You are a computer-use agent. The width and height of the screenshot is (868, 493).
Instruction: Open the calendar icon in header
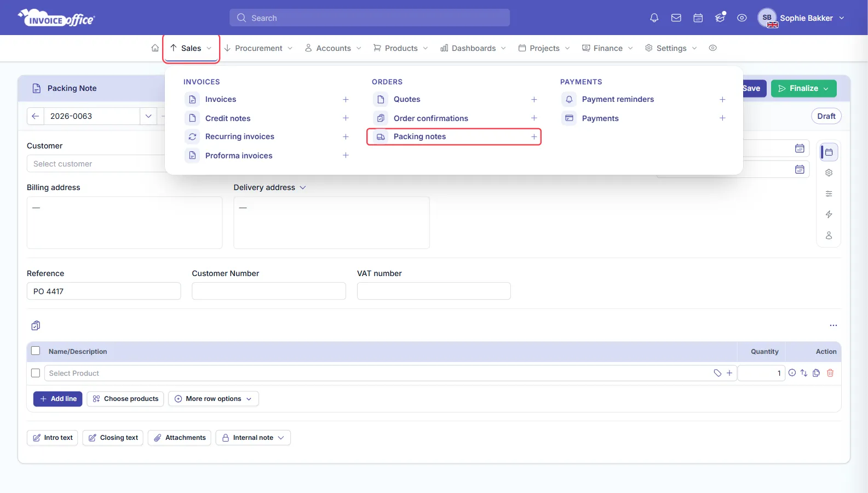[698, 18]
